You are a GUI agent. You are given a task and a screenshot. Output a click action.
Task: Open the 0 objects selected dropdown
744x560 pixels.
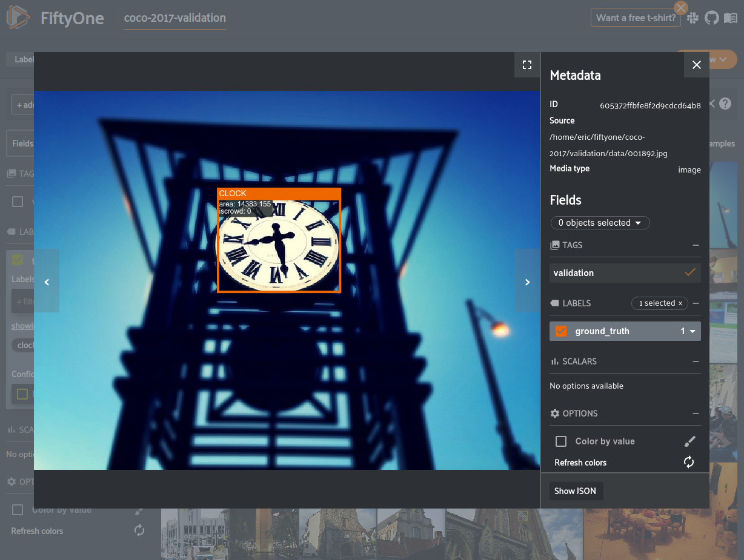point(600,223)
